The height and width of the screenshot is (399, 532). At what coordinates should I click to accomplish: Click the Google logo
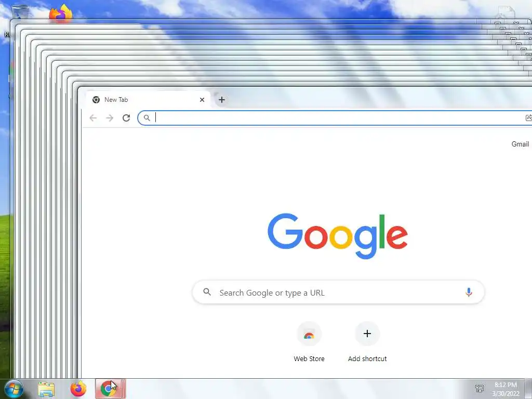tap(338, 236)
